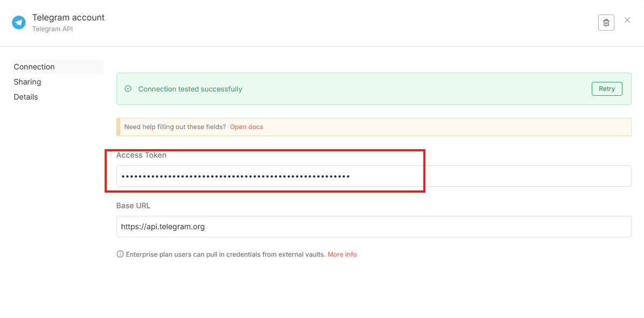Retry the connection test
Viewport: 644px width, 318px height.
[x=607, y=89]
